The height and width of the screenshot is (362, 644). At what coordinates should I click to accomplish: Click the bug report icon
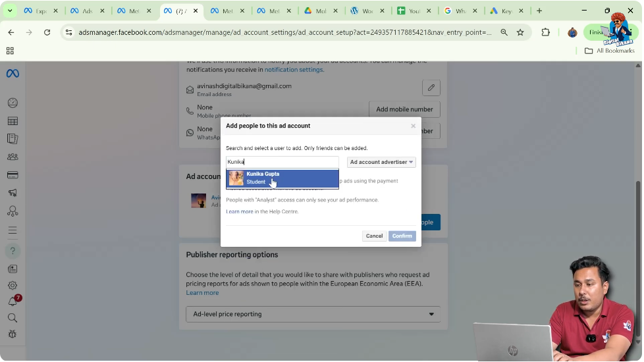(13, 334)
